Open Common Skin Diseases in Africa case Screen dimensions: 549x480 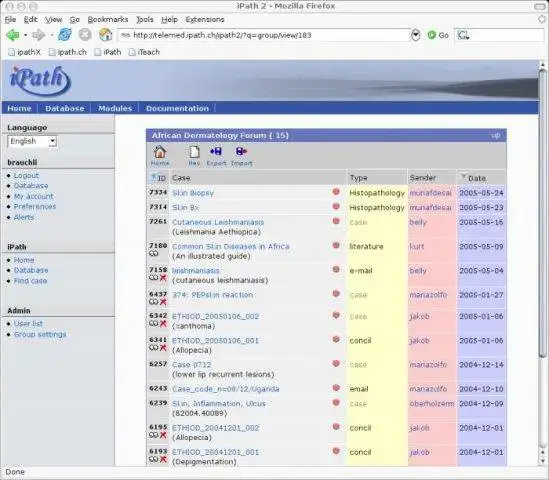(231, 246)
